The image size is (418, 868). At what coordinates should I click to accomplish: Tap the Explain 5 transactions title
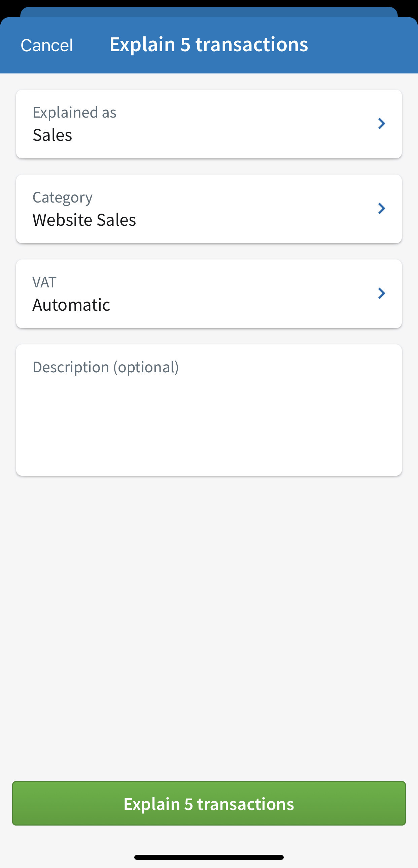(x=209, y=44)
